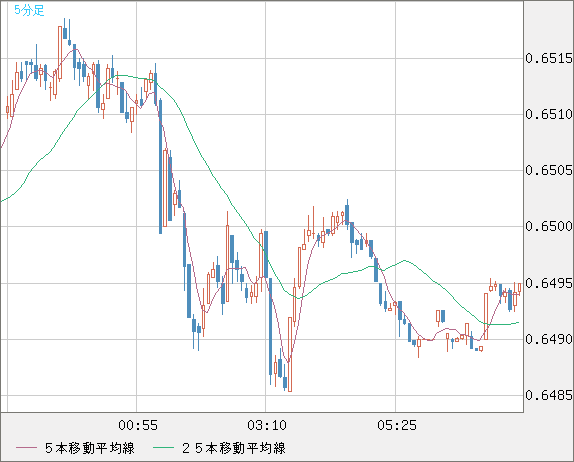Click the 0.6505 price axis label
Screen dimensions: 574x462
(x=549, y=170)
